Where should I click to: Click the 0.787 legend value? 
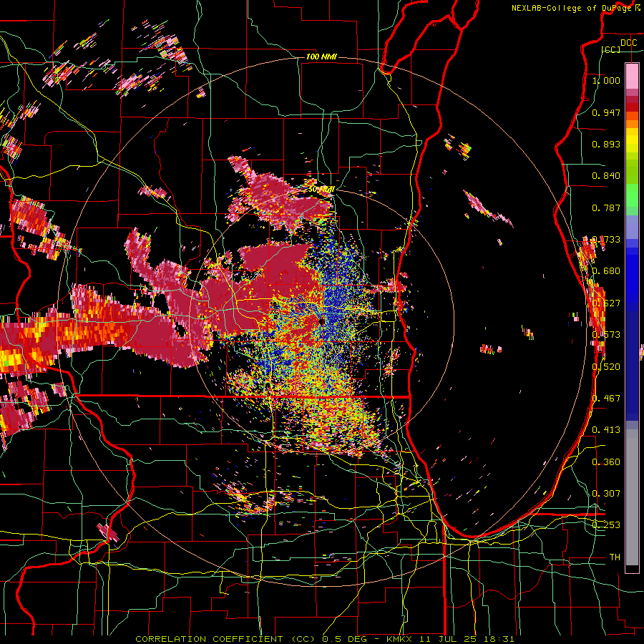coord(606,208)
